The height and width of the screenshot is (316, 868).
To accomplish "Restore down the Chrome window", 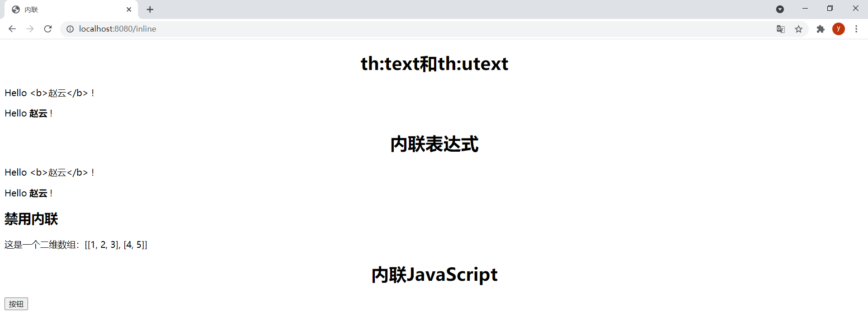I will 830,9.
